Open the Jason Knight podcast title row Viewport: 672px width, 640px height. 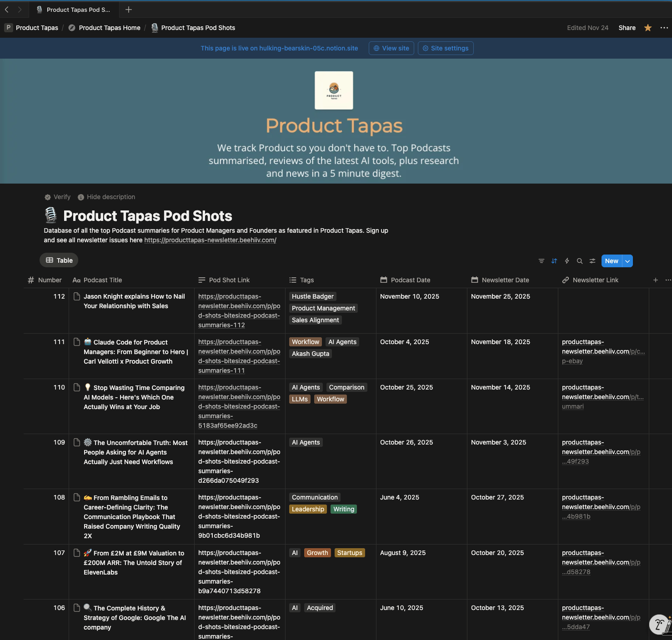(134, 301)
